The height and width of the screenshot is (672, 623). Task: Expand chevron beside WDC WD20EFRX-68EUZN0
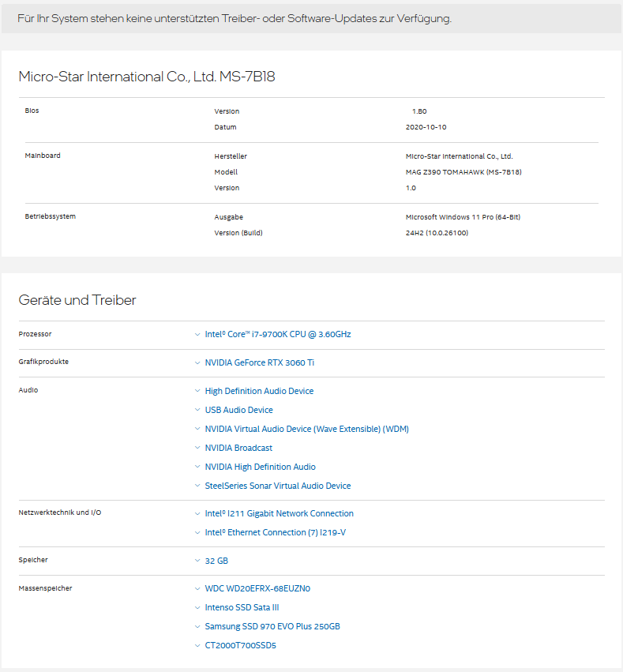[x=197, y=588]
